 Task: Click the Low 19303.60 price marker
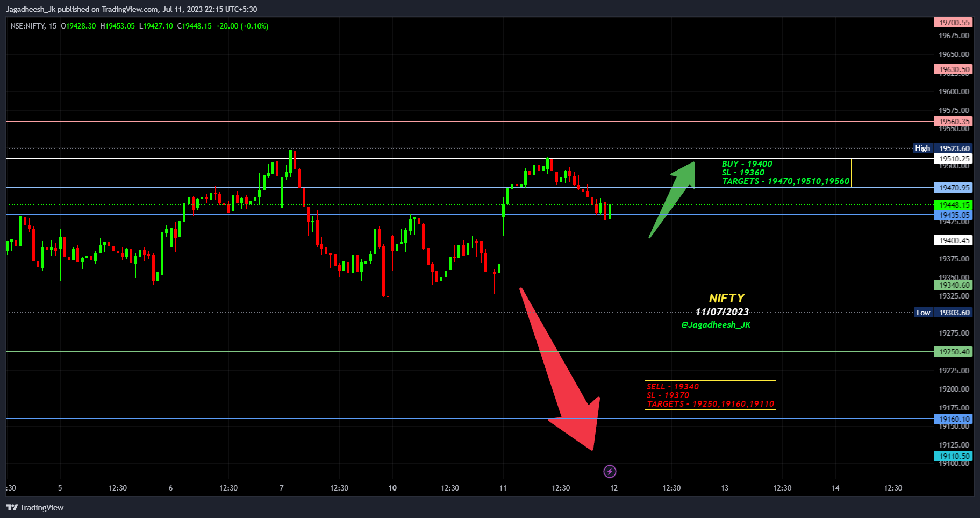point(943,313)
